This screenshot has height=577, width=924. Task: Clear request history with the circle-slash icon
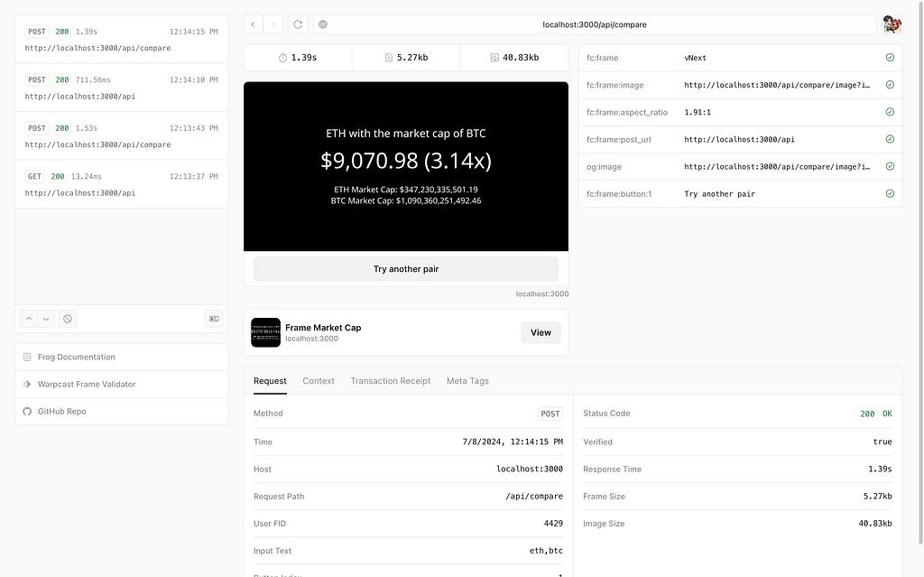pos(67,319)
